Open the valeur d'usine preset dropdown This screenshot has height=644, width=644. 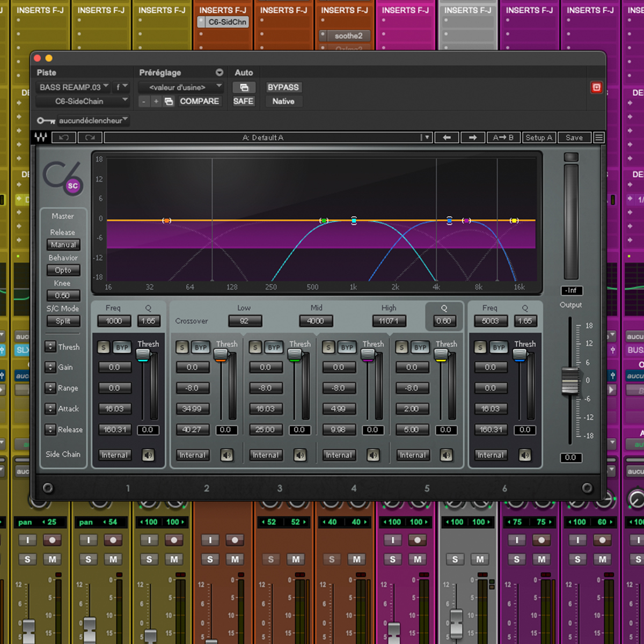[181, 87]
